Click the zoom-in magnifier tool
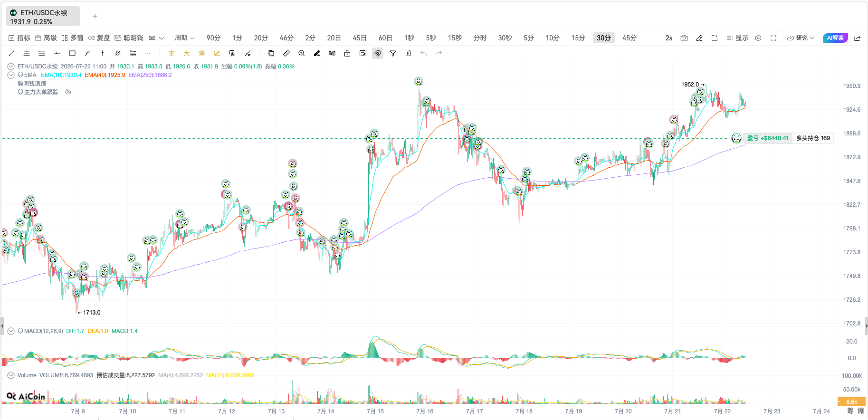The height and width of the screenshot is (420, 868). (x=302, y=53)
